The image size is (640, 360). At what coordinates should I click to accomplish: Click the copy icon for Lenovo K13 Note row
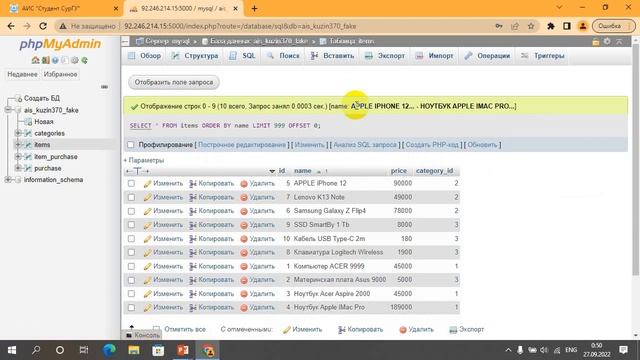193,198
